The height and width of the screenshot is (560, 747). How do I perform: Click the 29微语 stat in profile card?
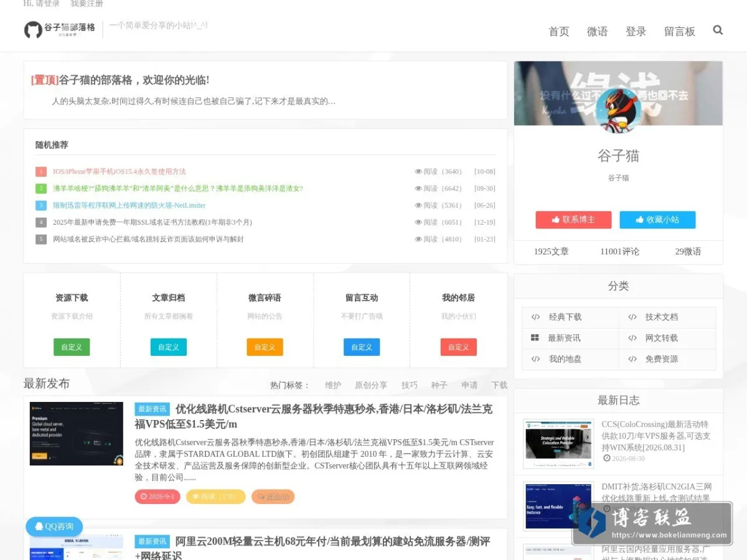[688, 251]
